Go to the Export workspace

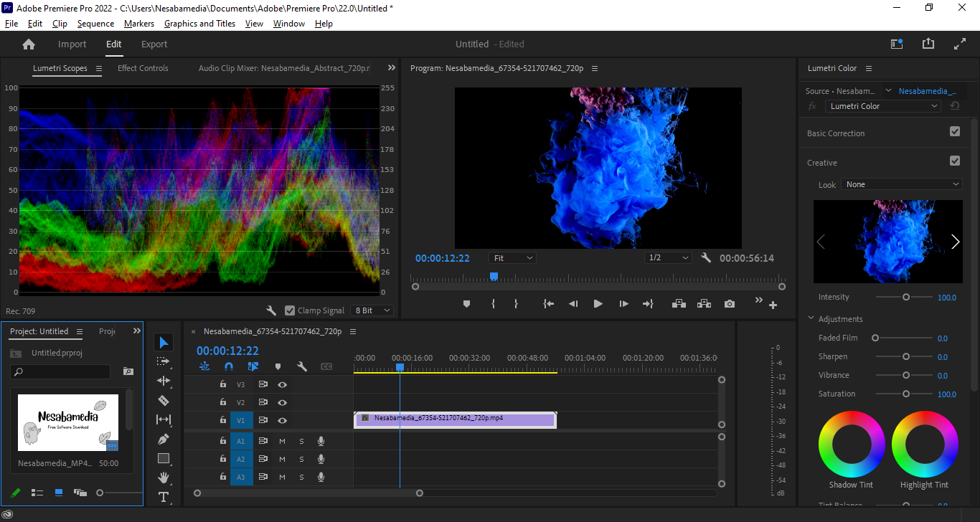[x=154, y=44]
